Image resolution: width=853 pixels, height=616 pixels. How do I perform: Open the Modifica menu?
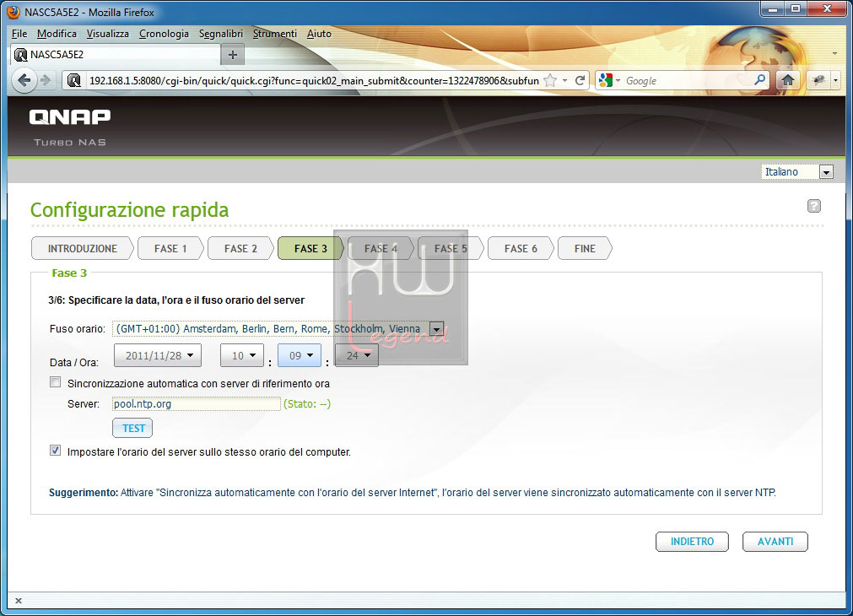pyautogui.click(x=57, y=34)
